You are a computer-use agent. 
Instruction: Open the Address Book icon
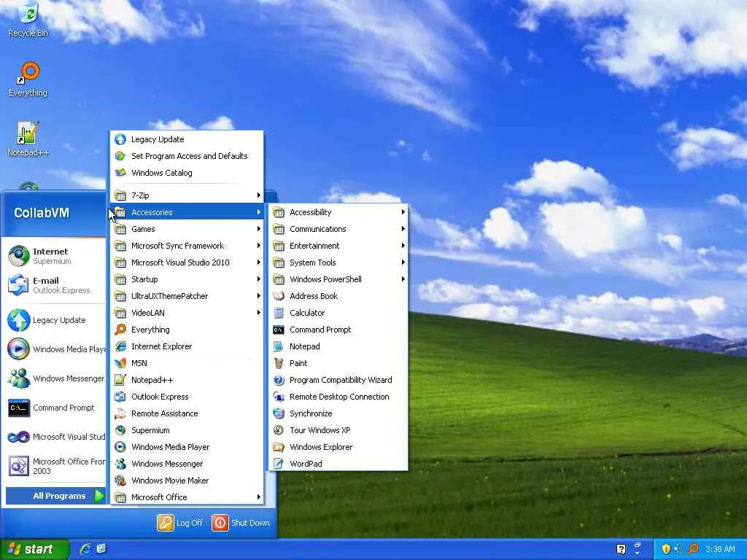279,296
